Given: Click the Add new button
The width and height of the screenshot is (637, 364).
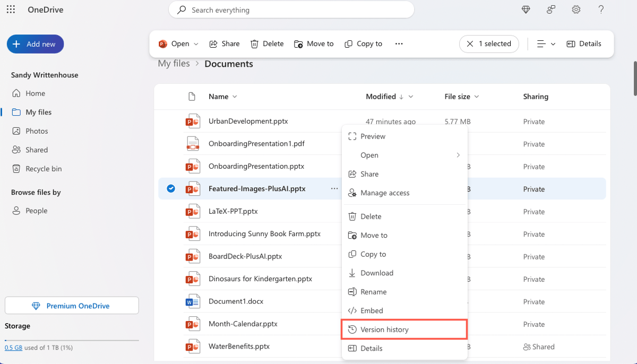Looking at the screenshot, I should coord(35,44).
